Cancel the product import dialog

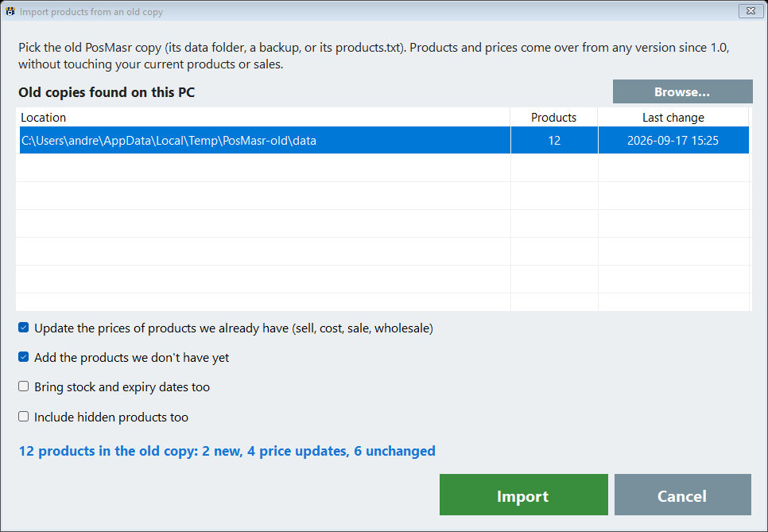[683, 495]
